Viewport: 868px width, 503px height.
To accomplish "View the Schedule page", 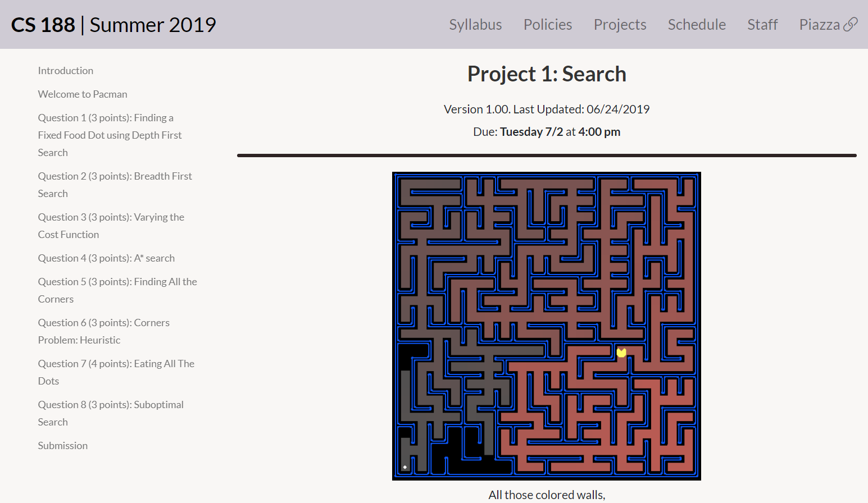I will [x=697, y=25].
